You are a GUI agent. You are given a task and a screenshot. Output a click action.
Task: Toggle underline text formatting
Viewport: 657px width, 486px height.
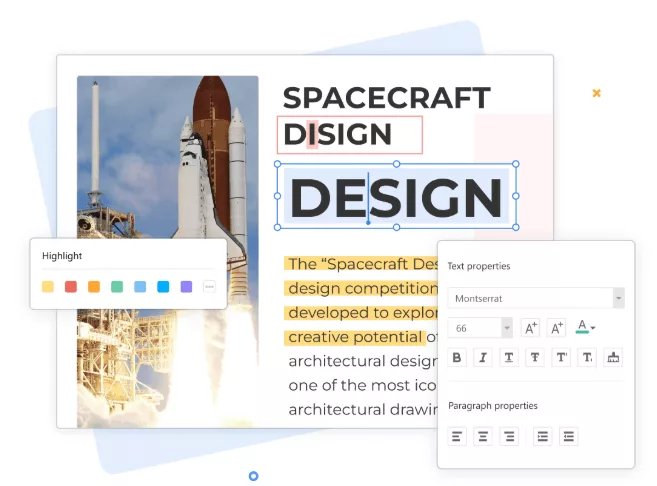click(x=509, y=357)
